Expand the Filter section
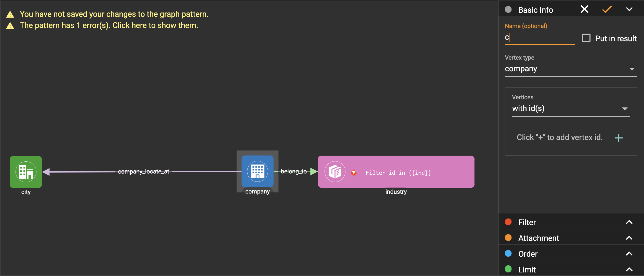Viewport: 644px width, 276px height. coord(629,222)
